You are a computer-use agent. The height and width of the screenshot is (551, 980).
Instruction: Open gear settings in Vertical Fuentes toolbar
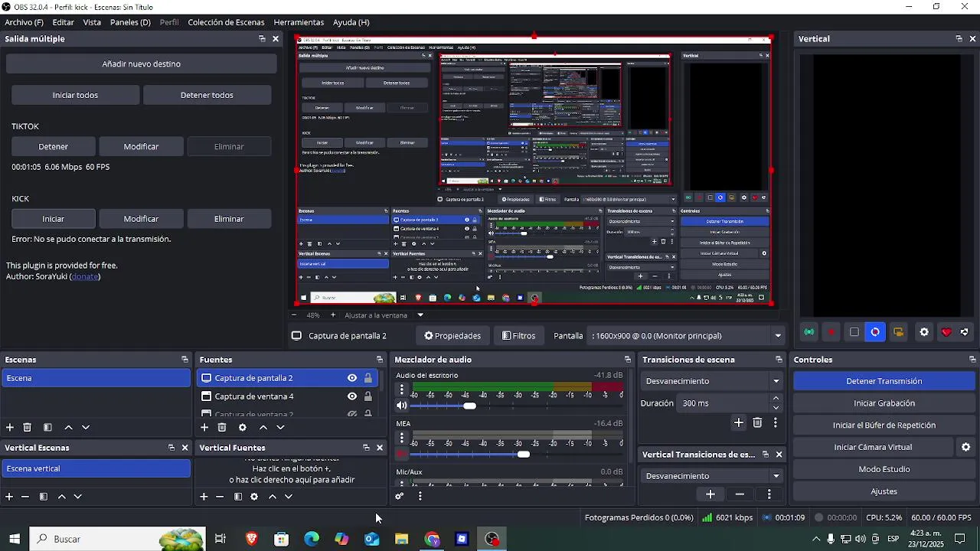click(254, 497)
